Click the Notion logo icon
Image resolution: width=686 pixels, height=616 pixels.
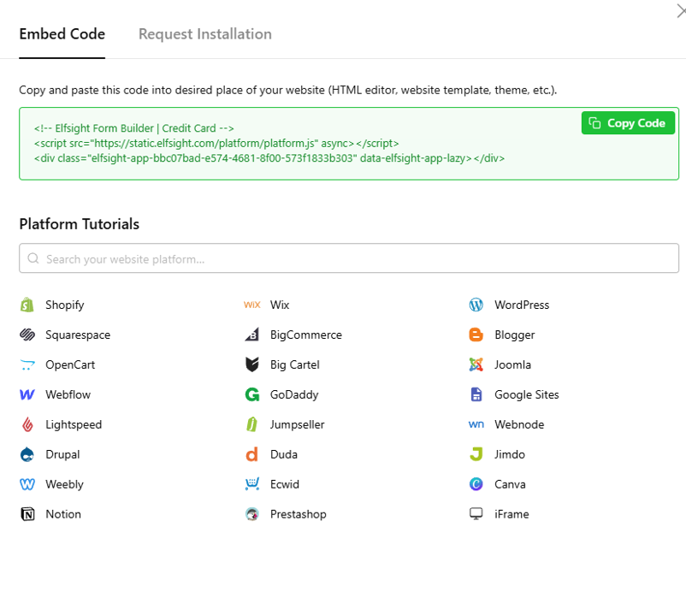(x=27, y=514)
